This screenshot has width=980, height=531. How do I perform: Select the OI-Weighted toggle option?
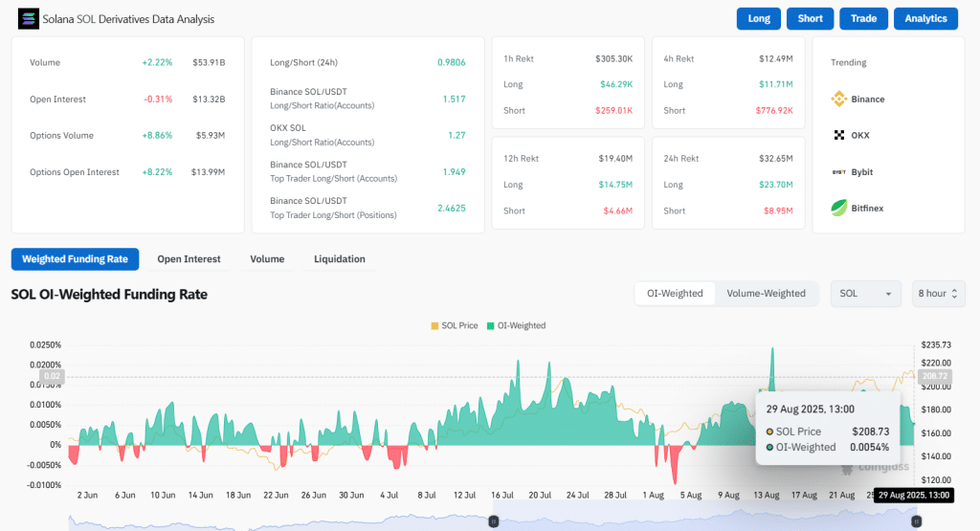(675, 294)
